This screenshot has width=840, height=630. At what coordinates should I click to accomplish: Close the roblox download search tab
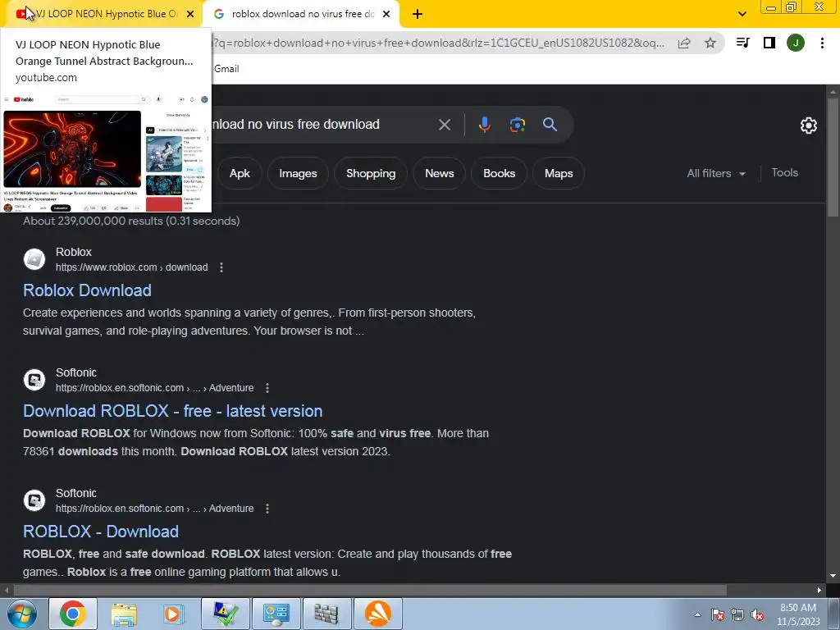point(386,14)
